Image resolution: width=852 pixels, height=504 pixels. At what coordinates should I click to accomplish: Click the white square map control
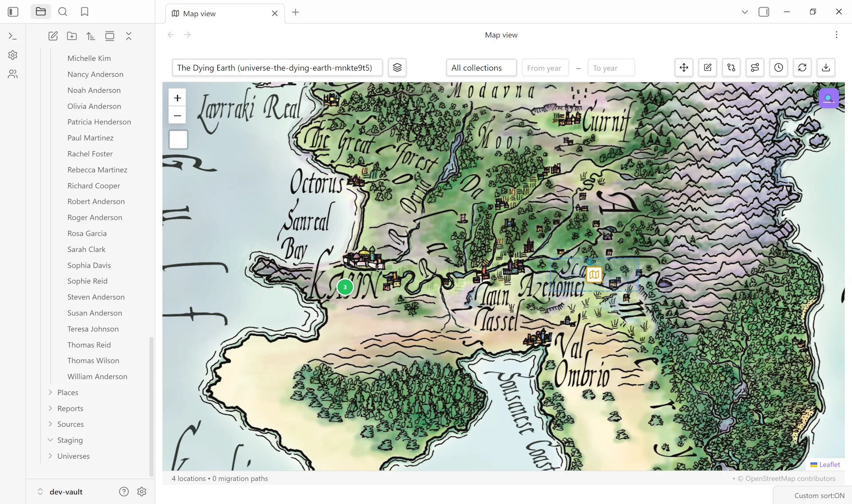178,140
